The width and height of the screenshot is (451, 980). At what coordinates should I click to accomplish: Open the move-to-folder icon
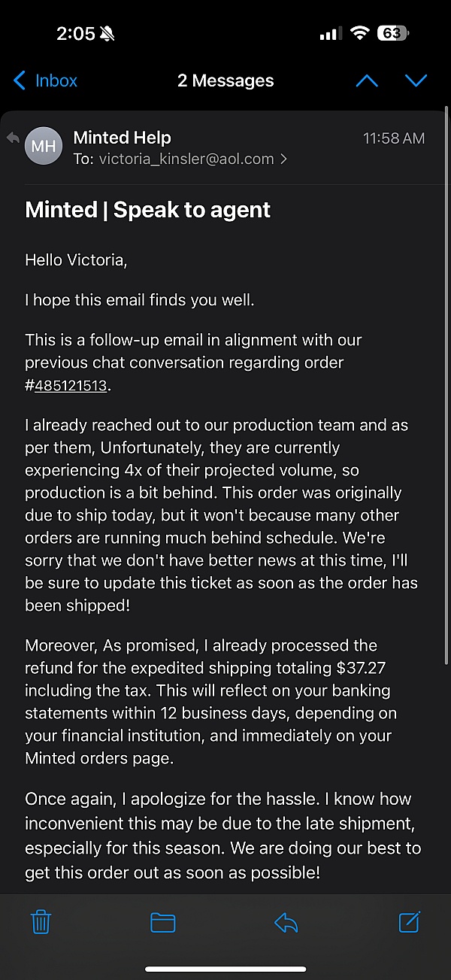(x=162, y=922)
